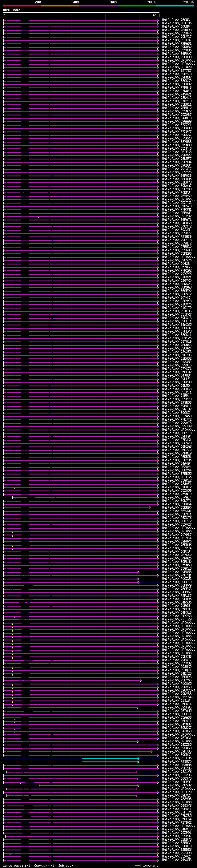Select hit label UniRef100_Q8W4J2
This screenshot has width=197, height=868.
click(177, 98)
